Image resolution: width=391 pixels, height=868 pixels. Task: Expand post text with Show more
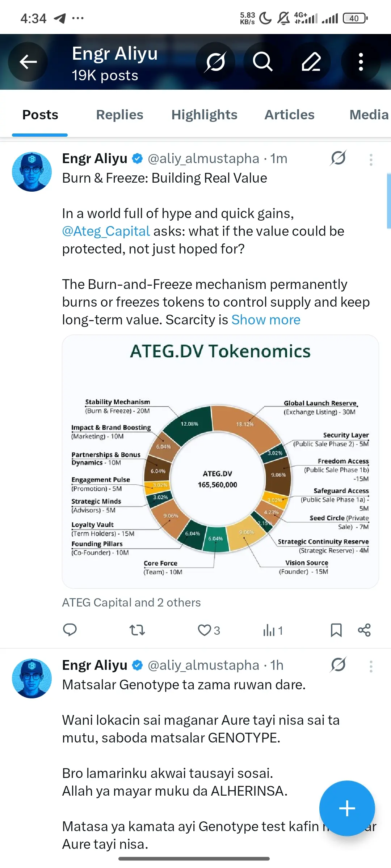point(266,320)
